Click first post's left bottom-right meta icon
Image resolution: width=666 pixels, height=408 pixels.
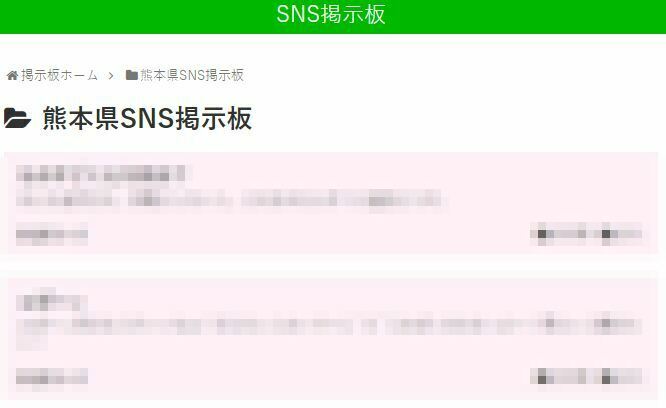[x=542, y=234]
